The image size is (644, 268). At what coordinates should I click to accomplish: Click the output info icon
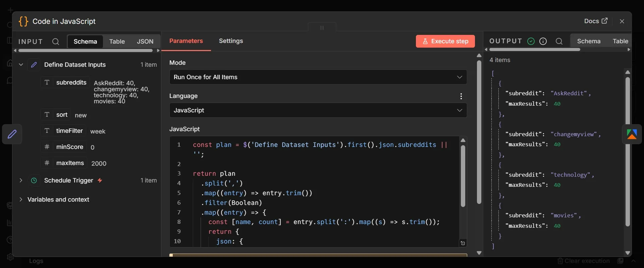point(543,41)
